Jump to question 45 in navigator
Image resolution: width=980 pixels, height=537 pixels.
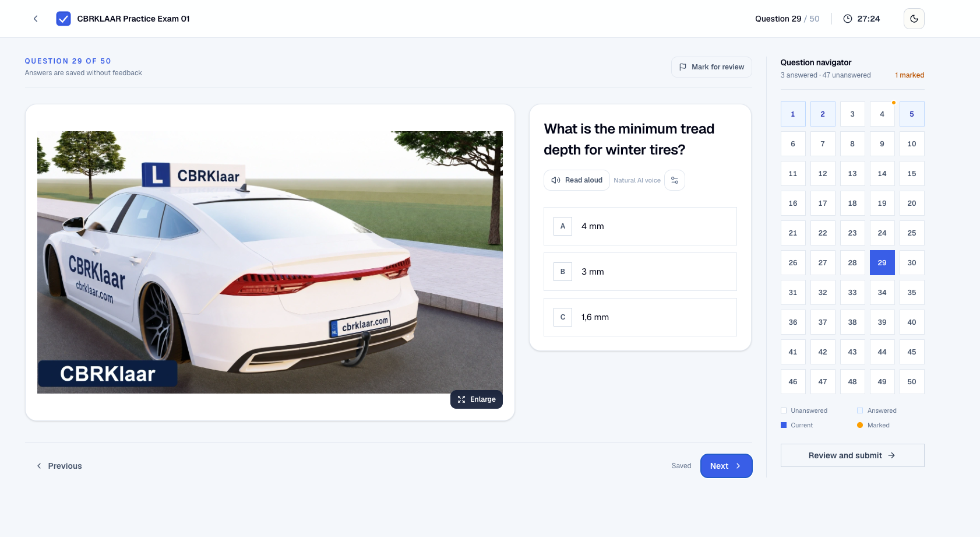point(912,352)
